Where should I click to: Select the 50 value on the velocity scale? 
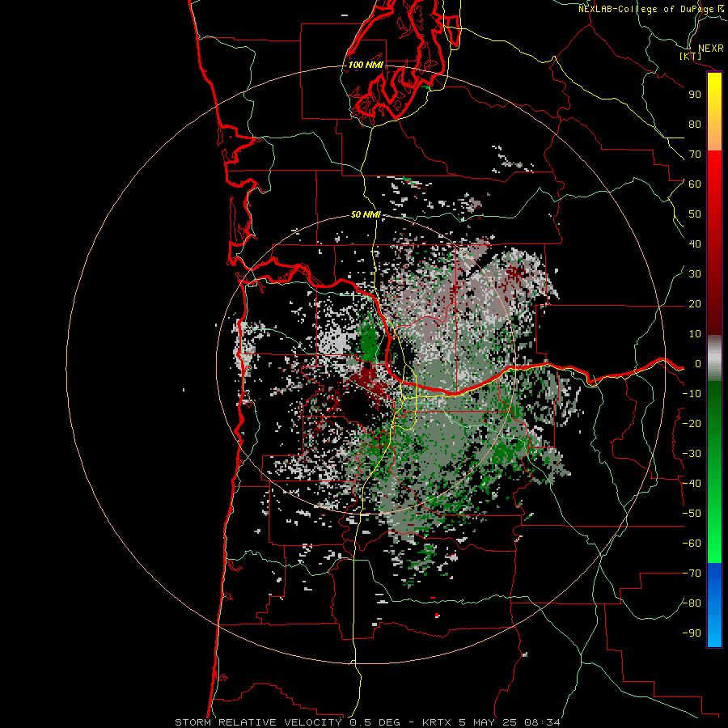(695, 214)
